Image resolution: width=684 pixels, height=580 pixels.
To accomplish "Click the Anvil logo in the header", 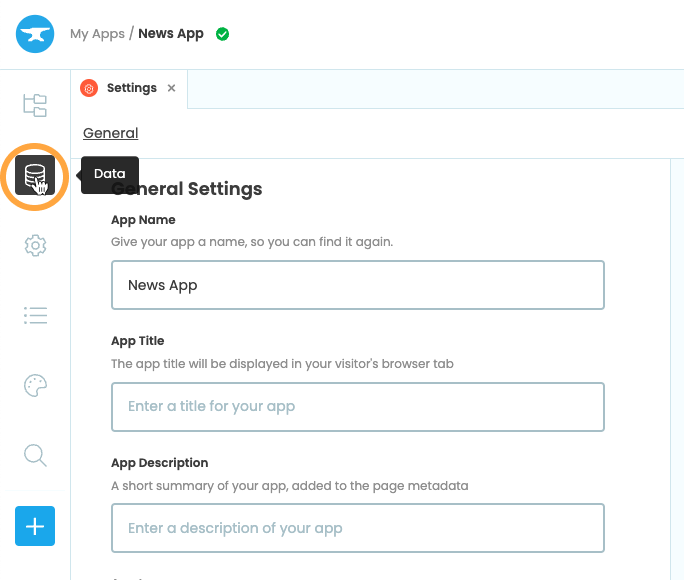I will [x=35, y=34].
